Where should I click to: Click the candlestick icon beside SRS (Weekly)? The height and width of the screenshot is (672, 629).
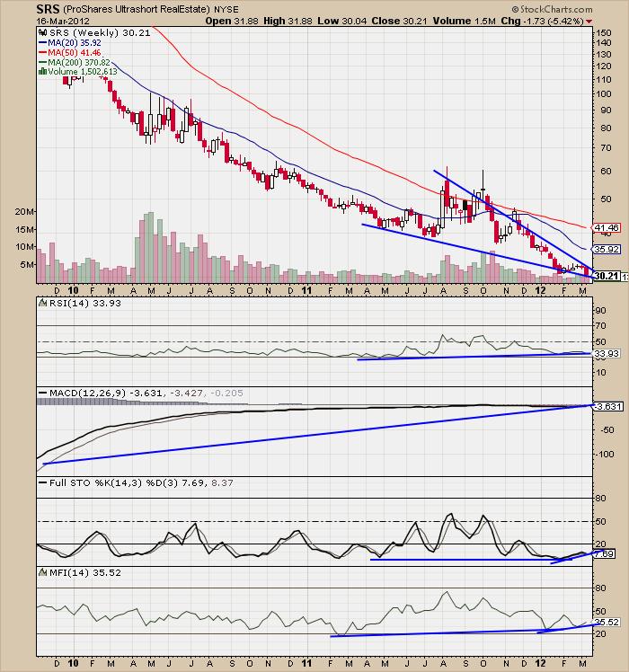[x=43, y=32]
